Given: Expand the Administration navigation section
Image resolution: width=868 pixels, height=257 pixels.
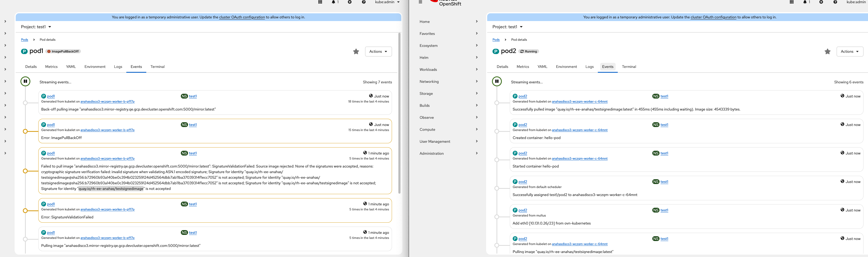Looking at the screenshot, I should coord(448,153).
